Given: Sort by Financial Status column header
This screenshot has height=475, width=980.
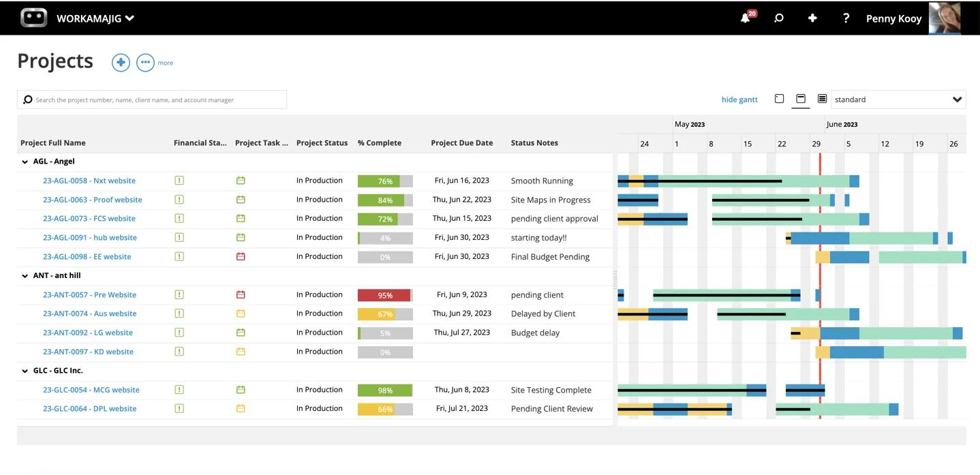Looking at the screenshot, I should tap(200, 143).
